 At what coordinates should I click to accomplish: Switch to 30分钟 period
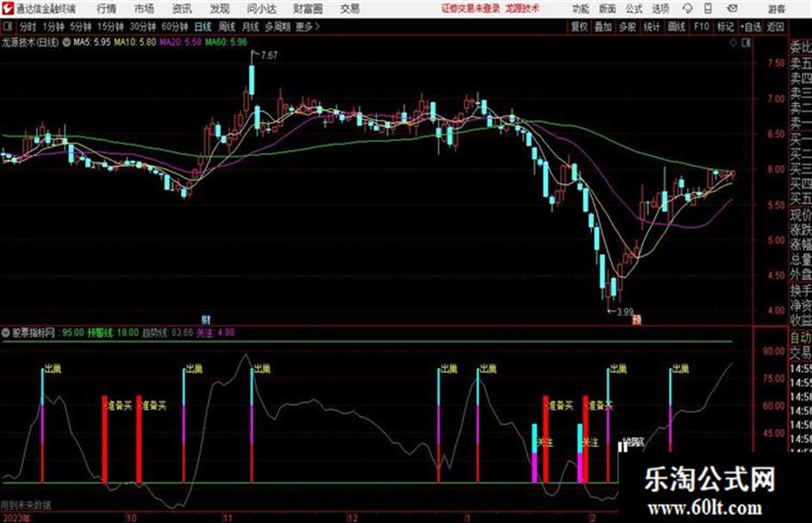[143, 27]
